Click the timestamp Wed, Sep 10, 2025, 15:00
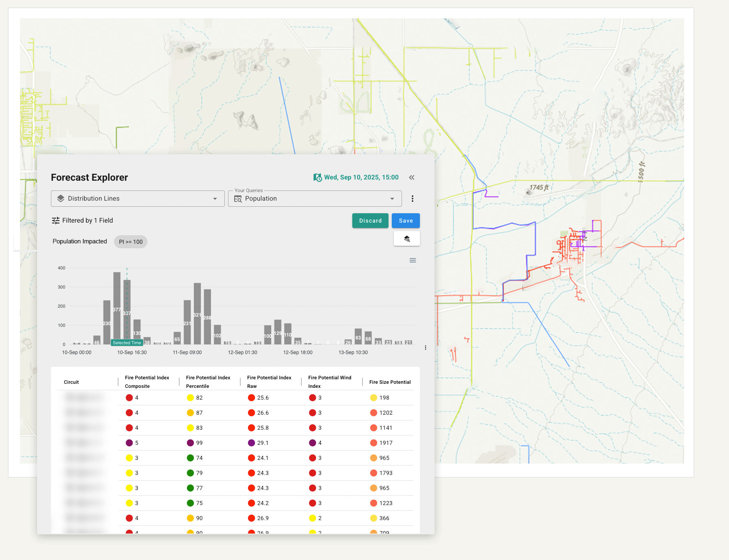 click(x=361, y=177)
